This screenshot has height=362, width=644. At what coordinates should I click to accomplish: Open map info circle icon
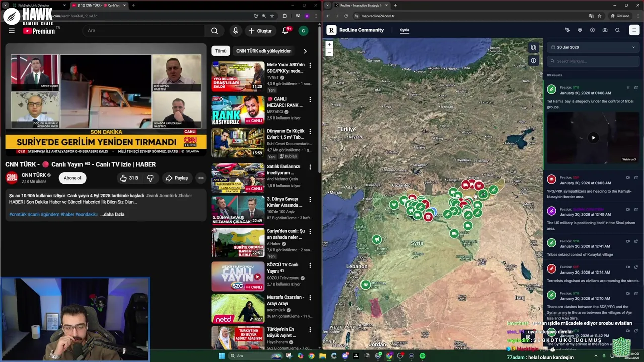point(533,61)
